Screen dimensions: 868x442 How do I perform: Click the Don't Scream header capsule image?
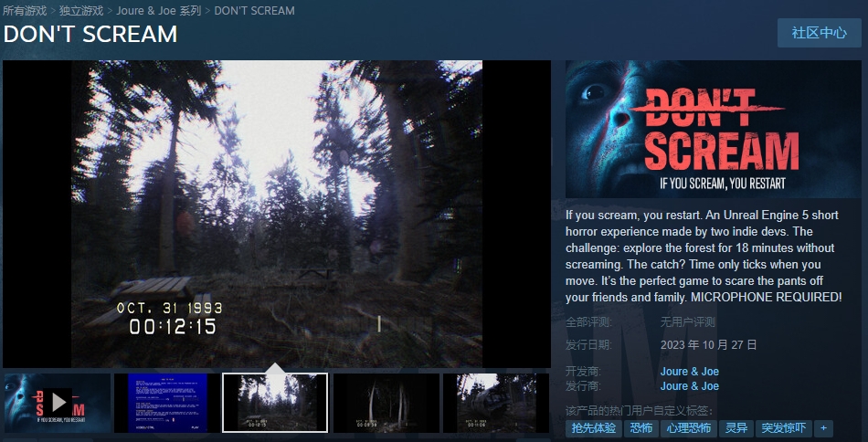[x=713, y=129]
